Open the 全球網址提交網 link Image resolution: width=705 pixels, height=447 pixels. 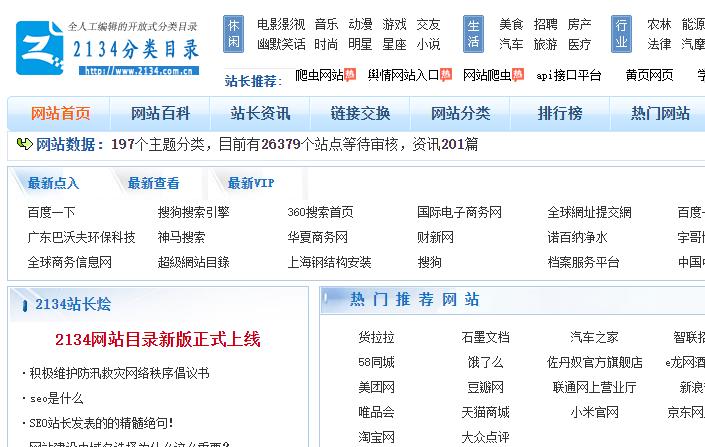(589, 212)
